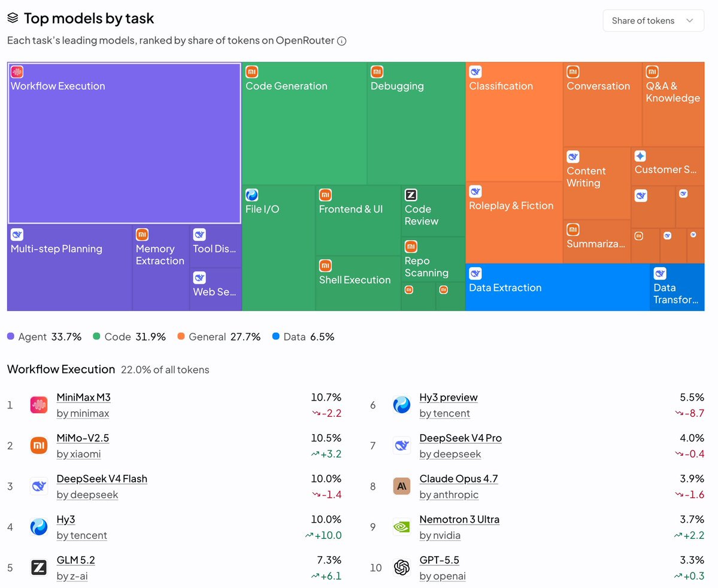This screenshot has height=588, width=718.
Task: Open the Claude Opus 4.7 model link
Action: 458,479
